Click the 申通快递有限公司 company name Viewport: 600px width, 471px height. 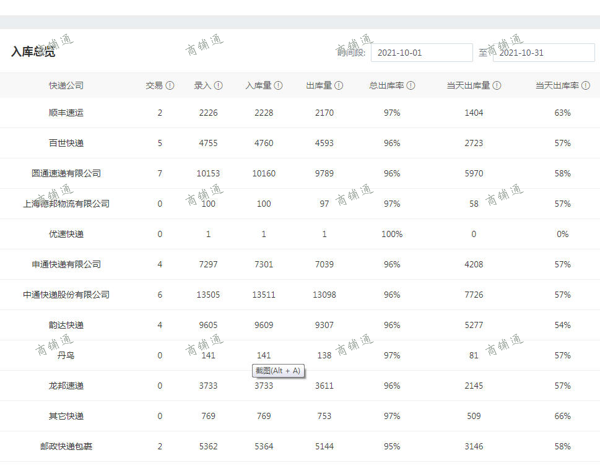(x=66, y=265)
